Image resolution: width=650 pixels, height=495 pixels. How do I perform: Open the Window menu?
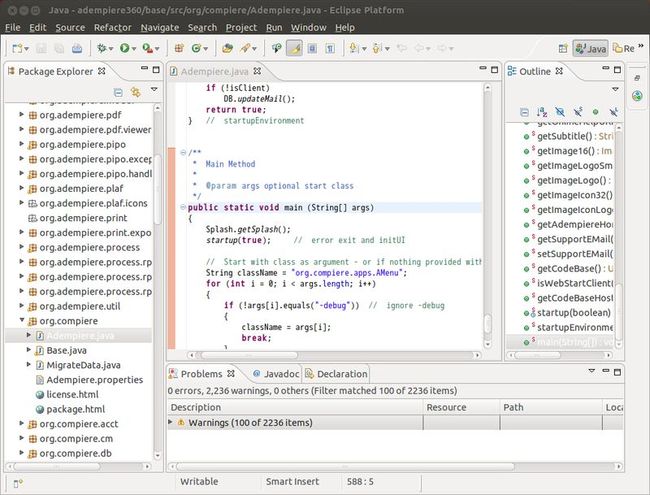pos(308,27)
